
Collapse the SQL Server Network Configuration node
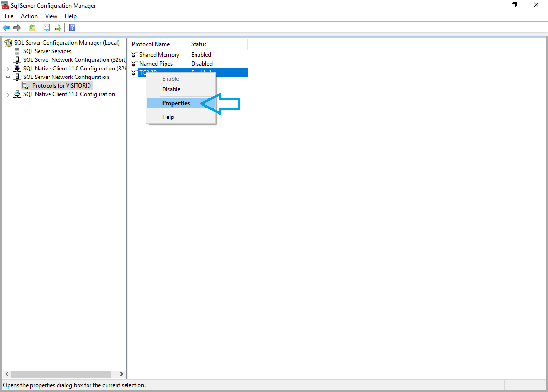click(8, 77)
